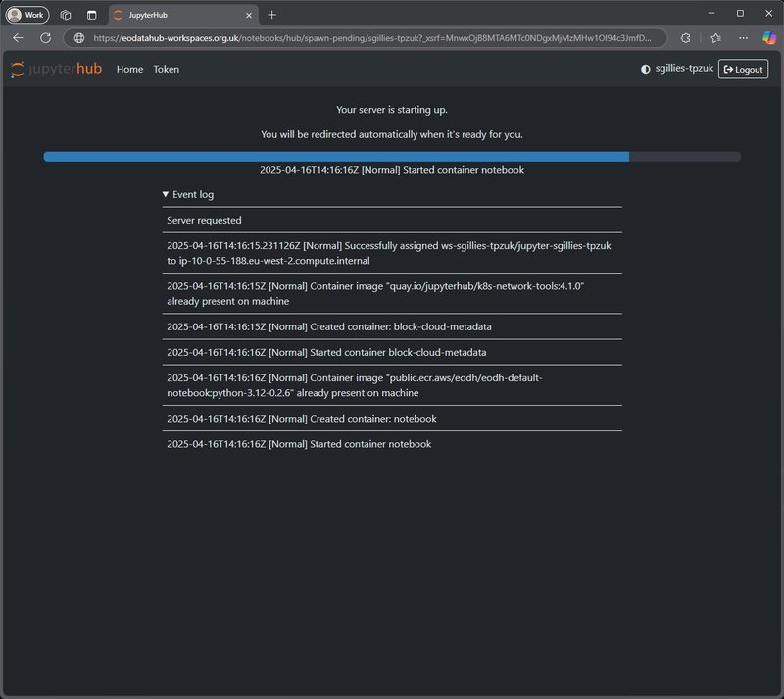Image resolution: width=784 pixels, height=699 pixels.
Task: Open the Token navigation item
Action: pos(166,69)
